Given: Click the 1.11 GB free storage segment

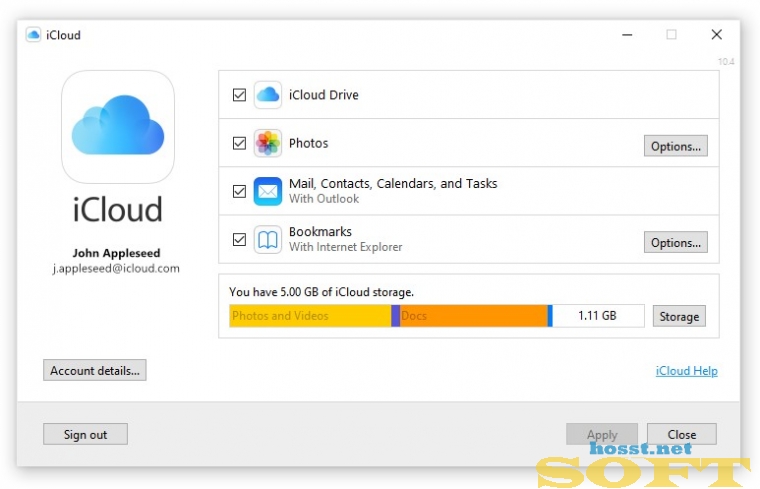Looking at the screenshot, I should point(598,316).
